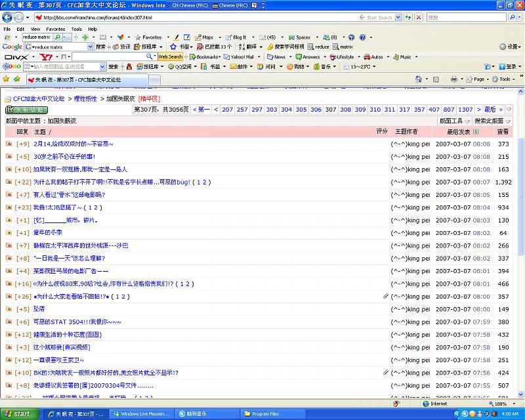Screen dimensions: 525x420
Task: Open thread '童年的冬季'
Action: [48, 233]
